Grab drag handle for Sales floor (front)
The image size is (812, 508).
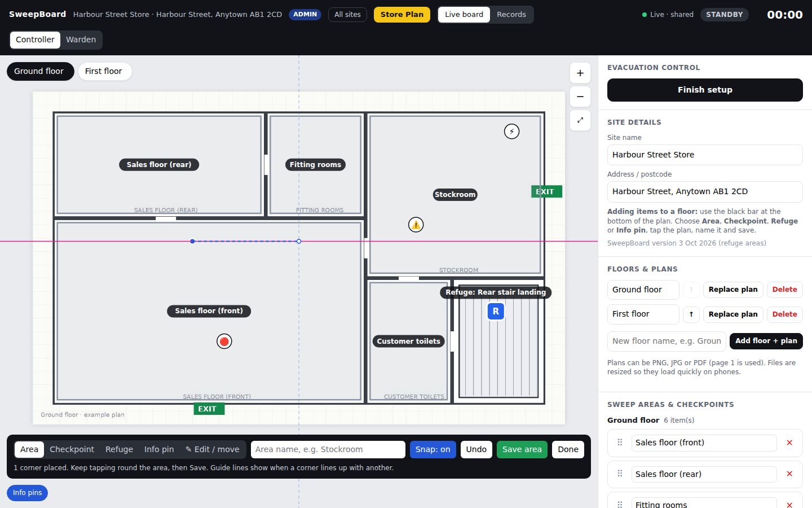coord(620,443)
